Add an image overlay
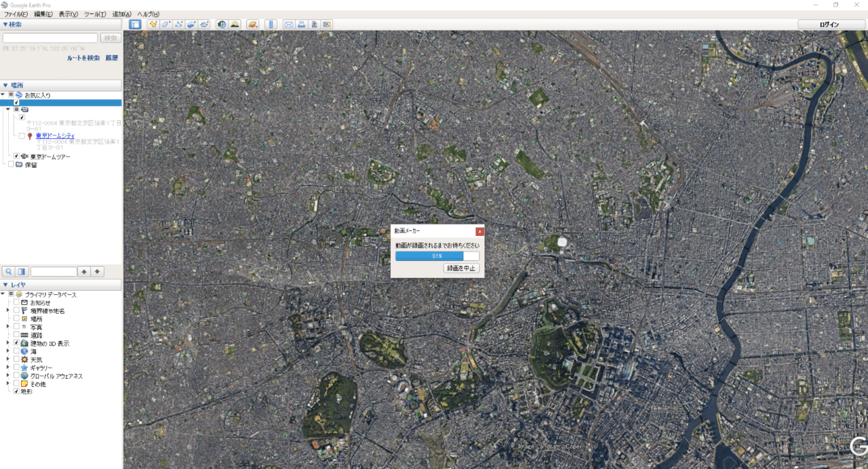868x469 pixels. coord(191,24)
